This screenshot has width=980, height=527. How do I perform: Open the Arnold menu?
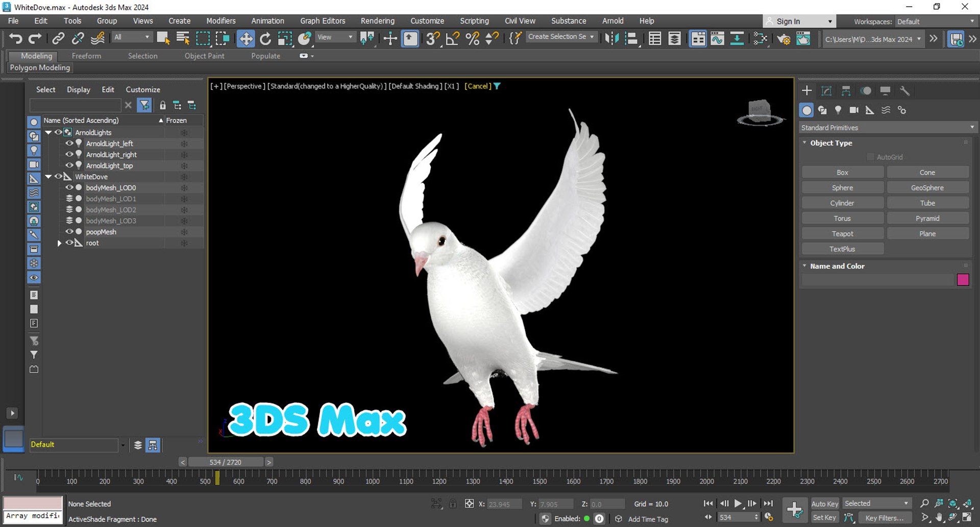[612, 21]
